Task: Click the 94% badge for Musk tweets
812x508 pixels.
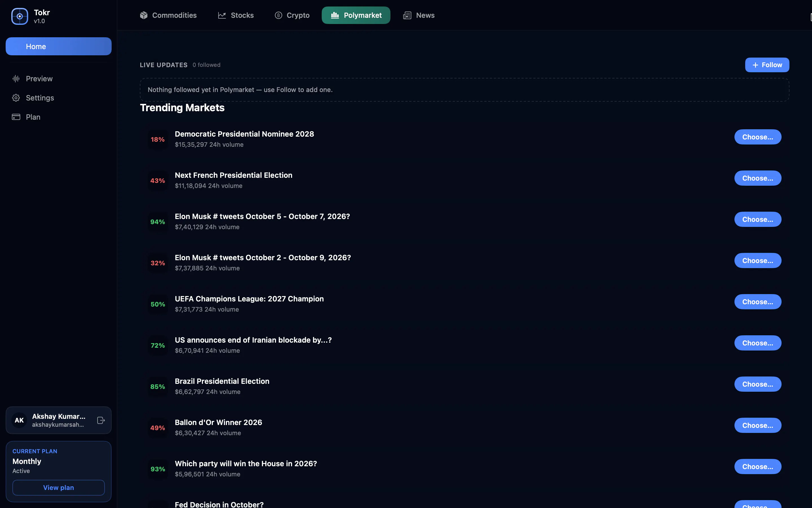Action: coord(158,222)
